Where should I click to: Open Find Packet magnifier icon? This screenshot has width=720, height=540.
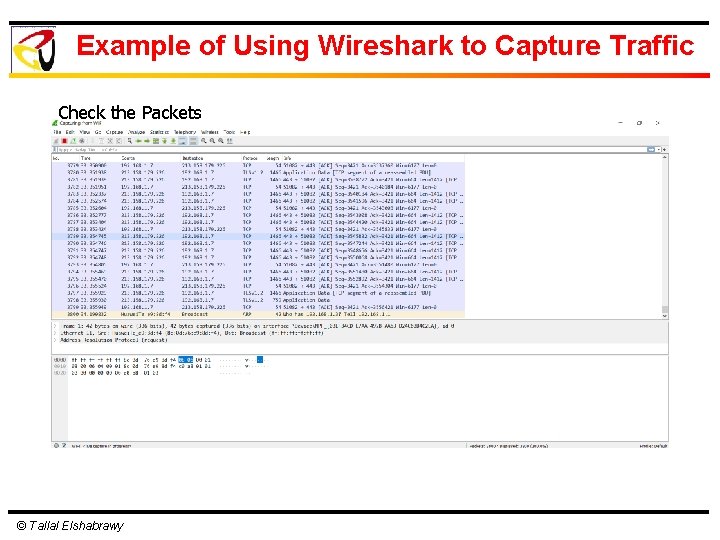click(x=130, y=141)
